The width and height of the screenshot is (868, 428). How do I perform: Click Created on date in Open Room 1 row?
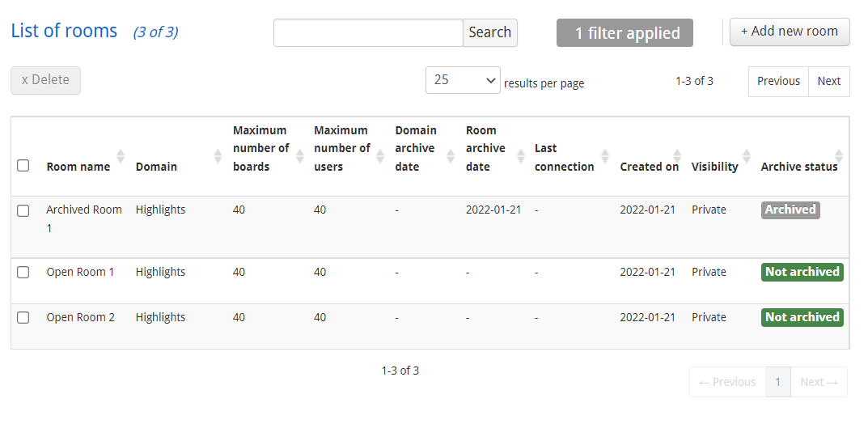pos(647,272)
